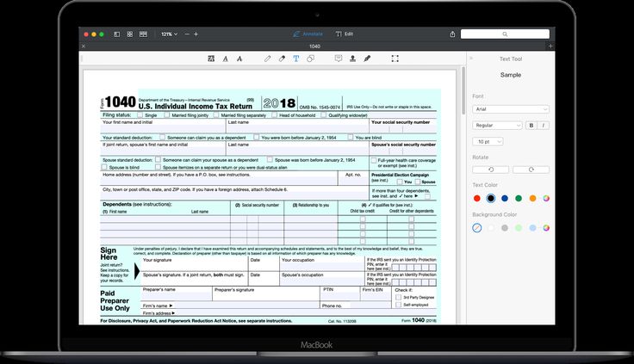Image resolution: width=634 pixels, height=364 pixels.
Task: Click the rotate clockwise button
Action: point(531,170)
